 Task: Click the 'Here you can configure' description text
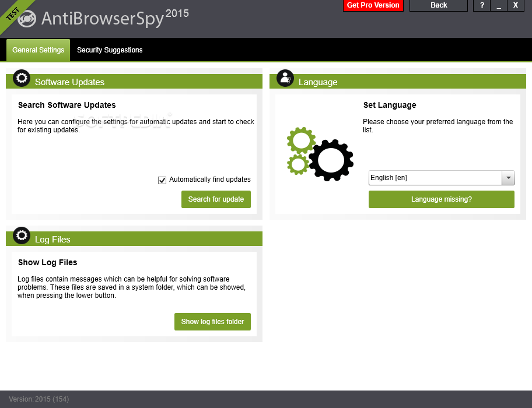[x=136, y=126]
